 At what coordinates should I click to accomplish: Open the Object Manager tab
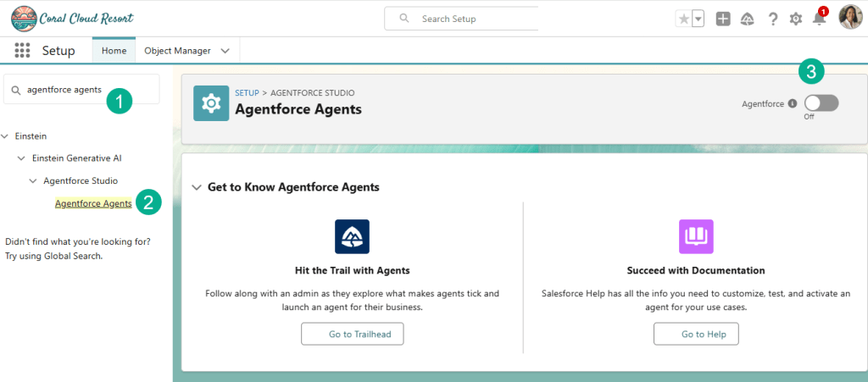coord(177,51)
